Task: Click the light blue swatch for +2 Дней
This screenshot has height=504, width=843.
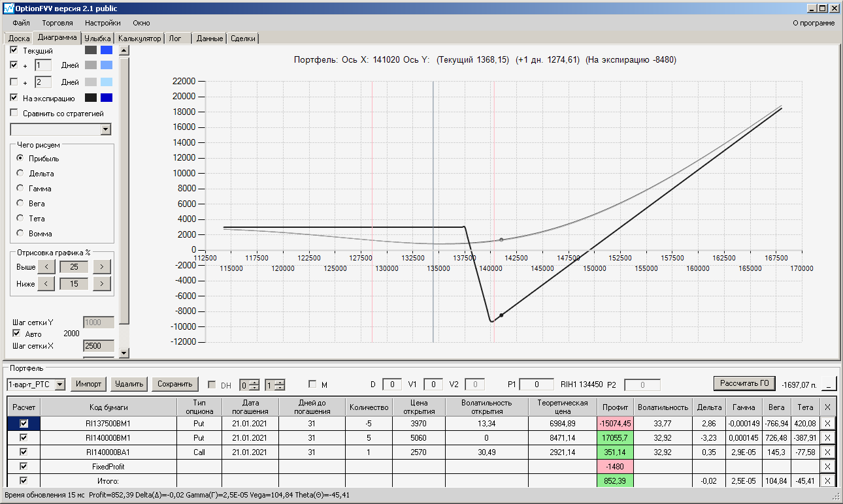Action: click(x=107, y=82)
